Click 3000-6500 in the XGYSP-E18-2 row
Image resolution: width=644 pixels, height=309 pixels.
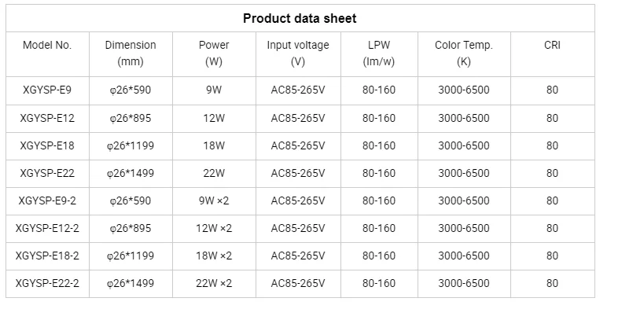tap(464, 256)
